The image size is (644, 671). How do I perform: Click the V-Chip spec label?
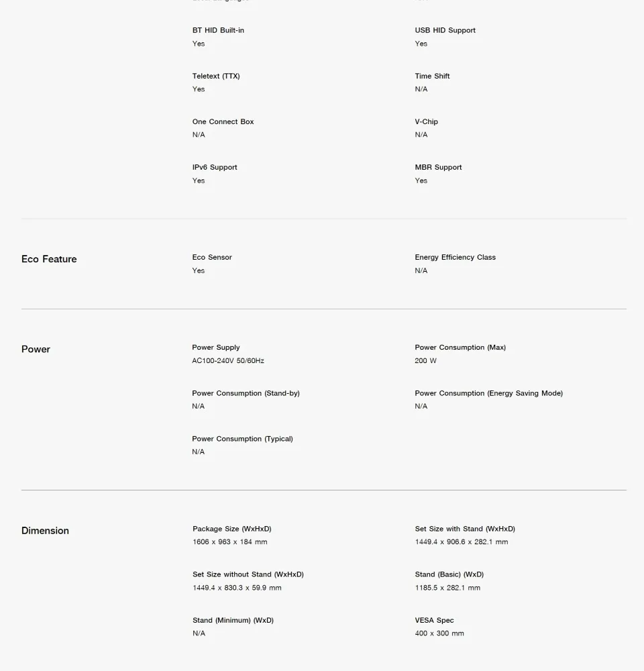(426, 121)
